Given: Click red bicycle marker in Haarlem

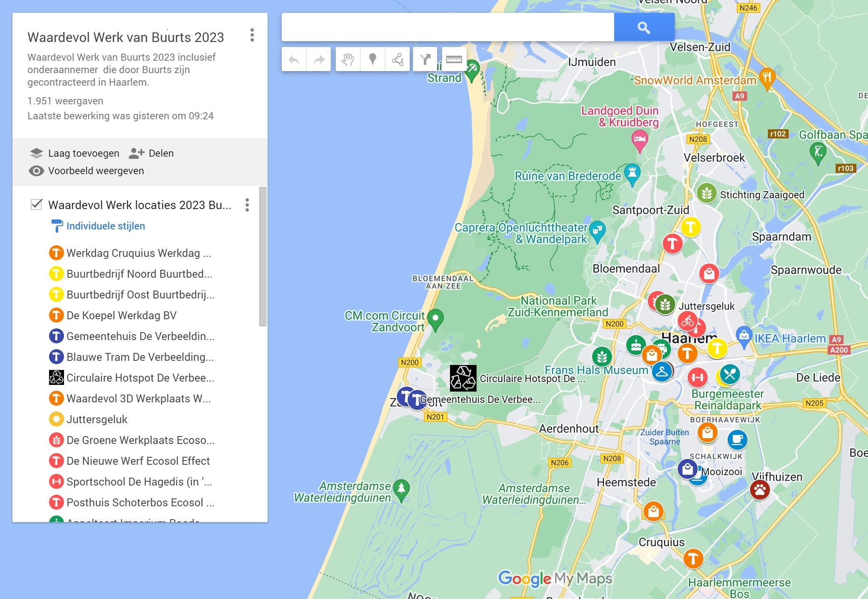Looking at the screenshot, I should (687, 321).
